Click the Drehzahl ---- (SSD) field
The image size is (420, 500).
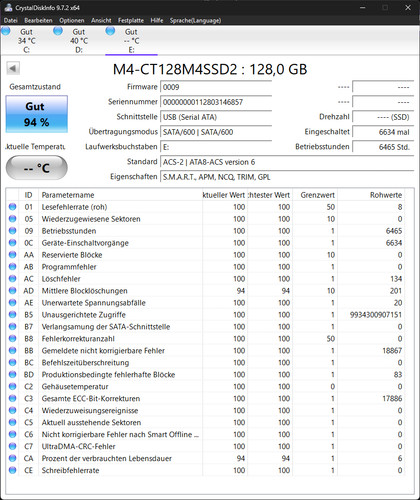[383, 117]
